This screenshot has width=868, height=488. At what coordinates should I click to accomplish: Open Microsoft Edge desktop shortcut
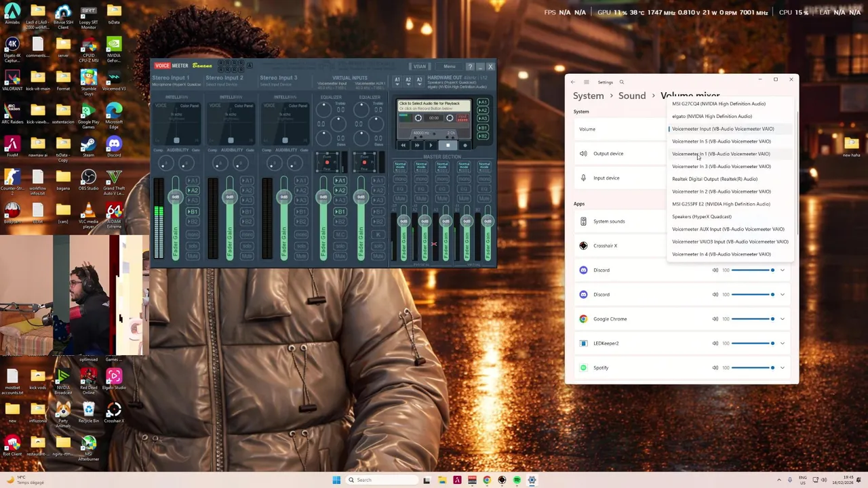point(114,115)
